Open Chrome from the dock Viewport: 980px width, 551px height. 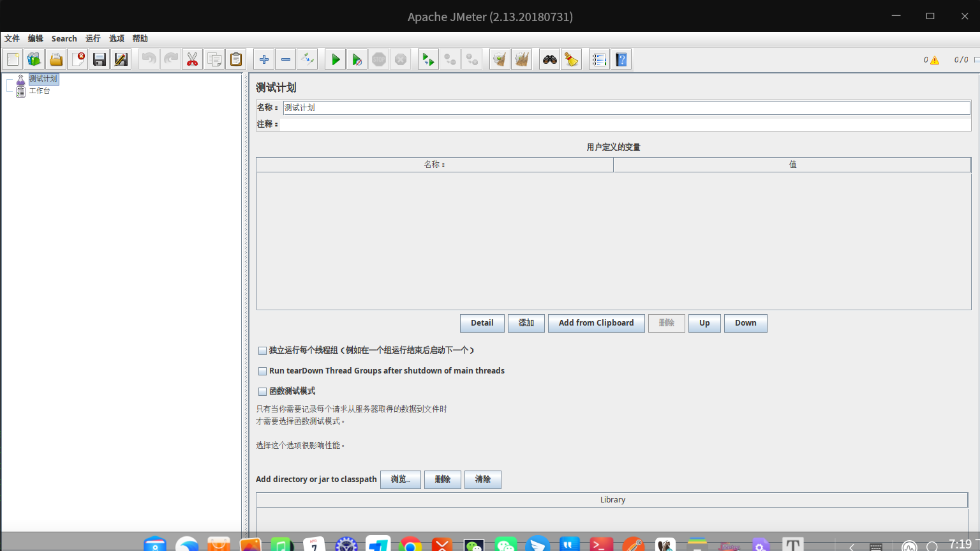point(410,544)
